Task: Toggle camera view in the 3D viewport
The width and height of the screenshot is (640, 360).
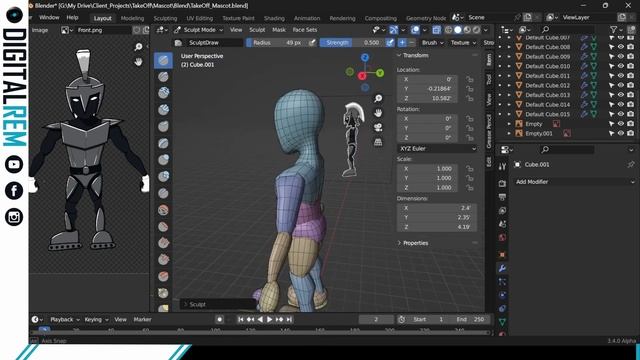Action: (378, 128)
